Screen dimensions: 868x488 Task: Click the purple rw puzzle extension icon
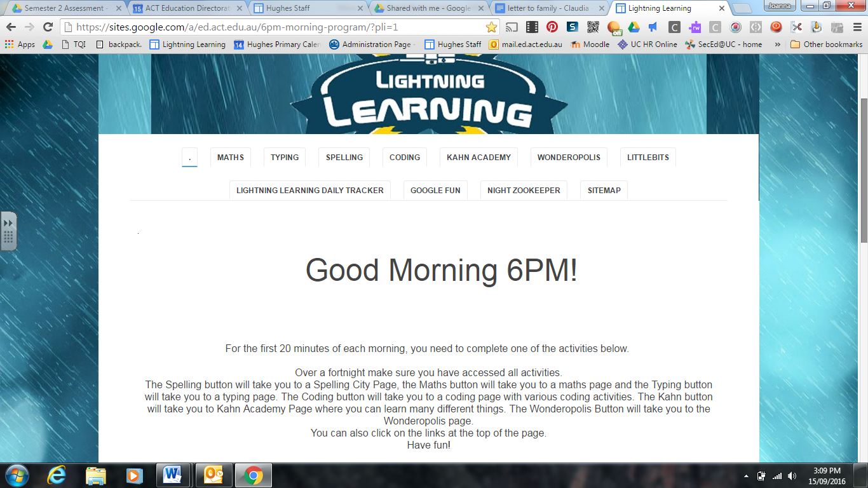pyautogui.click(x=695, y=27)
